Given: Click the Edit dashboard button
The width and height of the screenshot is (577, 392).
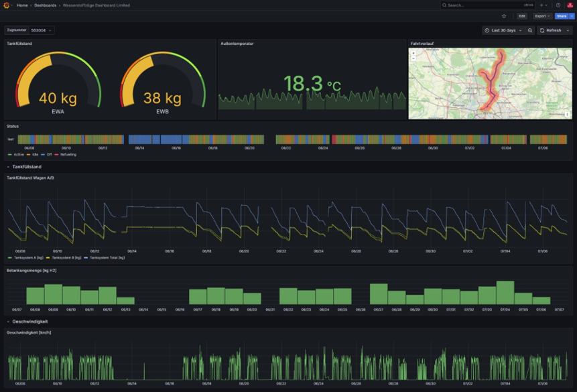Looking at the screenshot, I should [x=521, y=15].
